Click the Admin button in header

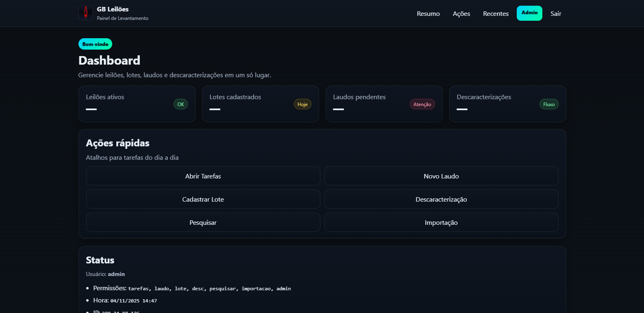(529, 13)
